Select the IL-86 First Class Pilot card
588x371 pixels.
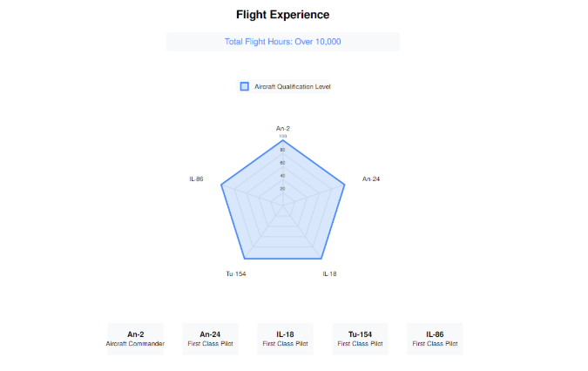[x=435, y=339]
